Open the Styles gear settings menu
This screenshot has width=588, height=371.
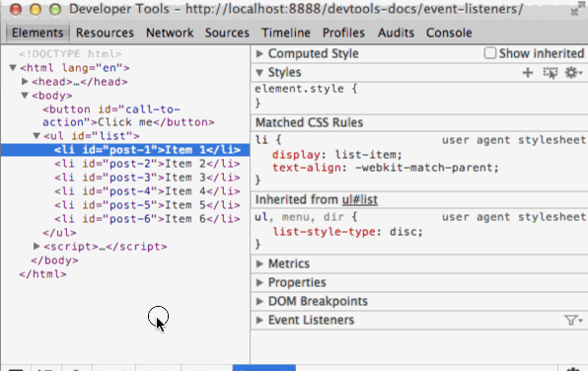click(x=573, y=72)
